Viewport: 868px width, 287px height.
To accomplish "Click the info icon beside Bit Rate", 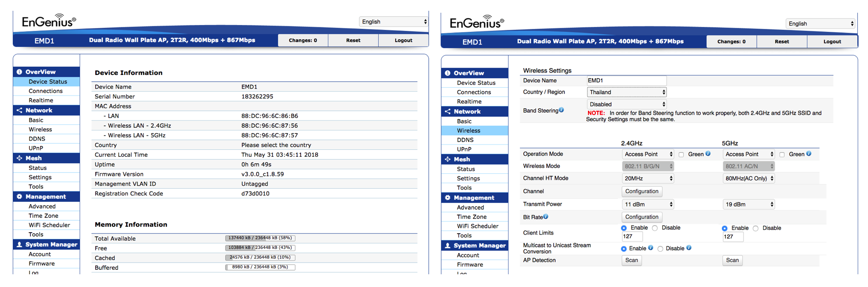I will coord(546,216).
